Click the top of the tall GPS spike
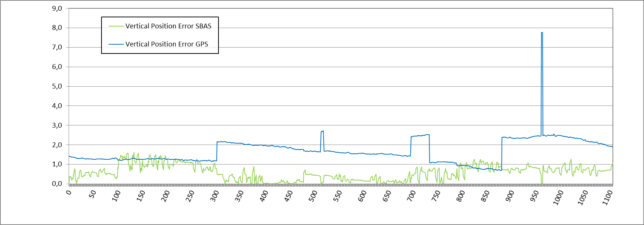 pos(542,33)
